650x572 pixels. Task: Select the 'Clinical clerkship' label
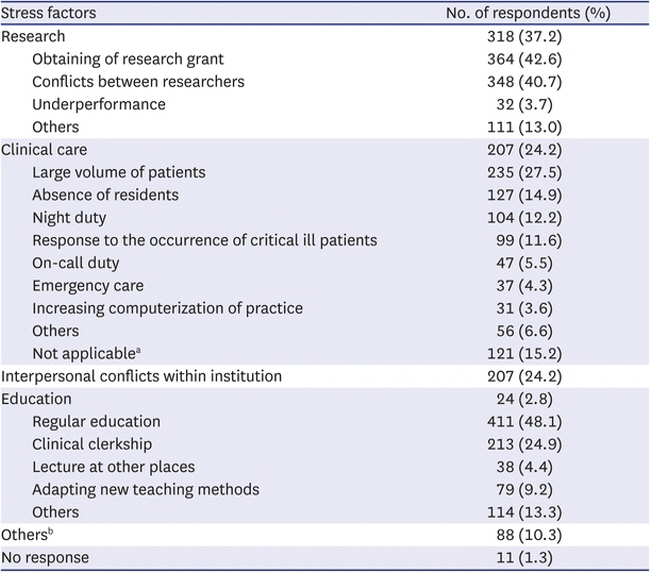click(x=92, y=444)
